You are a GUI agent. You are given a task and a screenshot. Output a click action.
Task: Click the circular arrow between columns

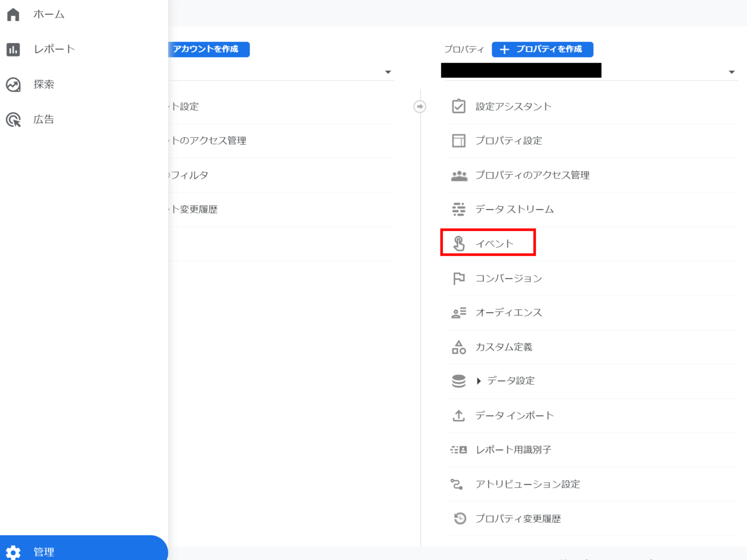coord(420,106)
